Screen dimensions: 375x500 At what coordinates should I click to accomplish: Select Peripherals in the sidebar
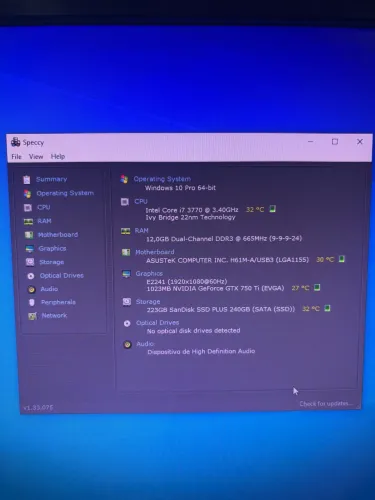click(x=58, y=302)
